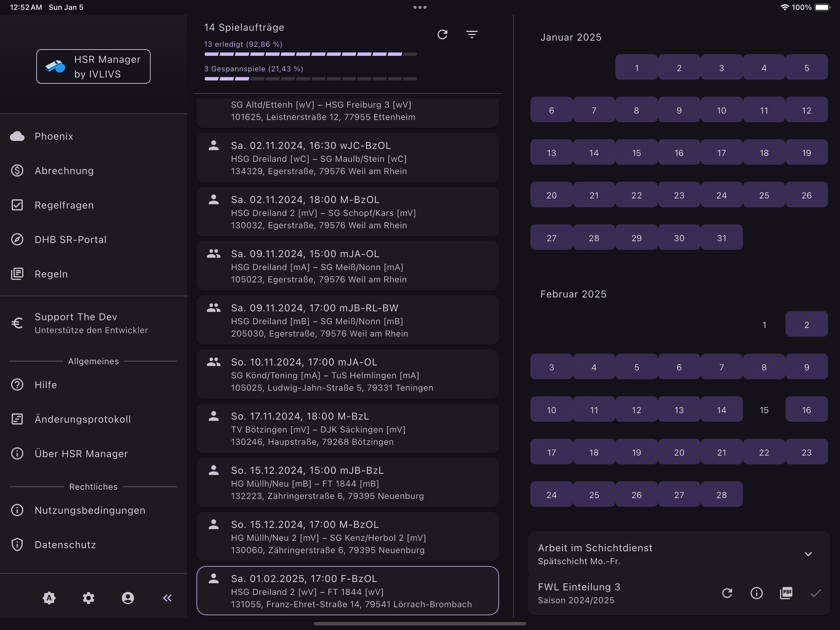
Task: Open the user account icon
Action: pos(128,598)
